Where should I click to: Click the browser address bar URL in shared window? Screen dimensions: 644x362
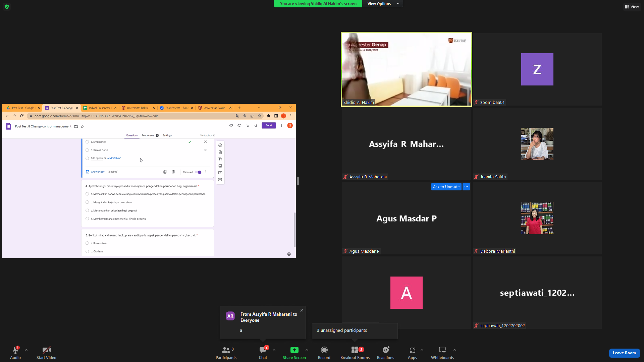(96, 116)
